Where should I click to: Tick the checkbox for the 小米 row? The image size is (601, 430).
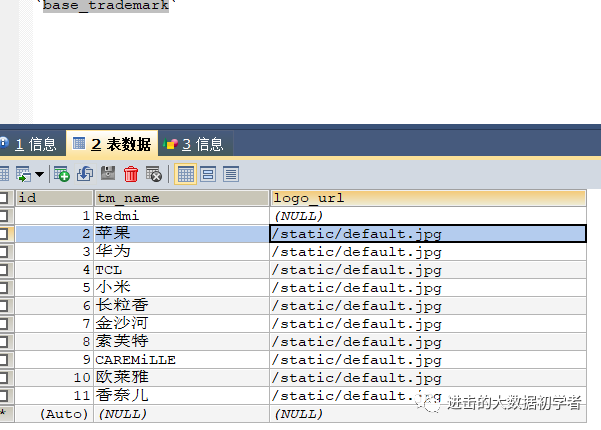pos(4,288)
